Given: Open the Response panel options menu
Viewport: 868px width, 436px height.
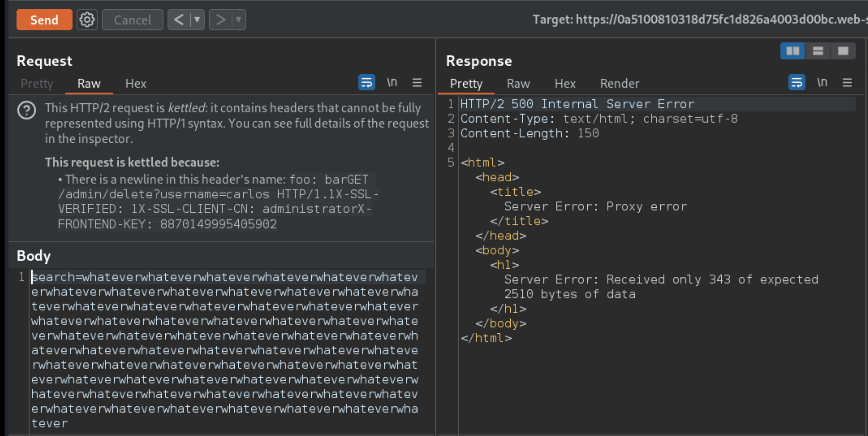Looking at the screenshot, I should click(847, 83).
